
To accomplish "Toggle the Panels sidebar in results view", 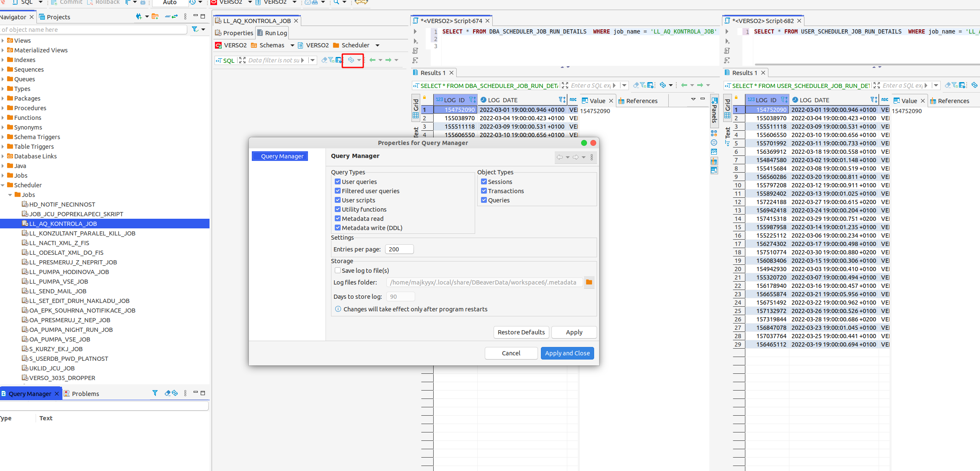I will 715,111.
